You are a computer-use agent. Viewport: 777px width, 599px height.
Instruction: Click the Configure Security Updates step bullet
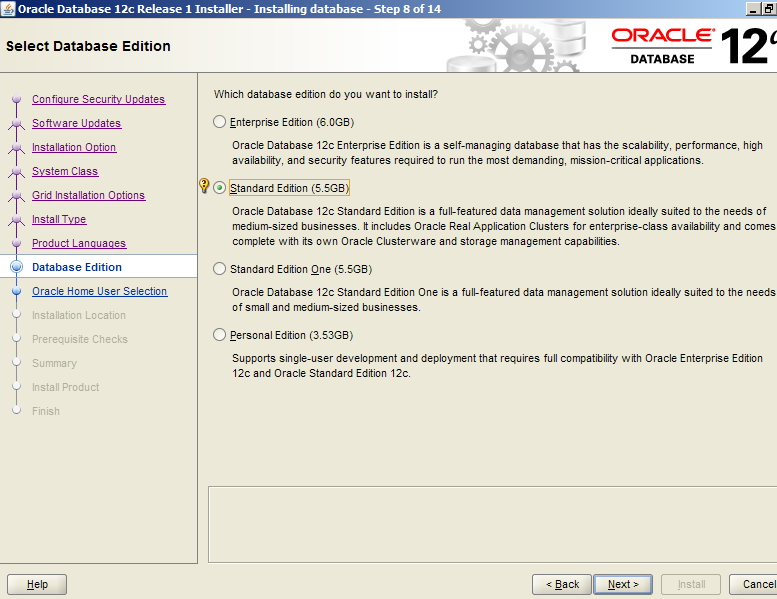[16, 99]
